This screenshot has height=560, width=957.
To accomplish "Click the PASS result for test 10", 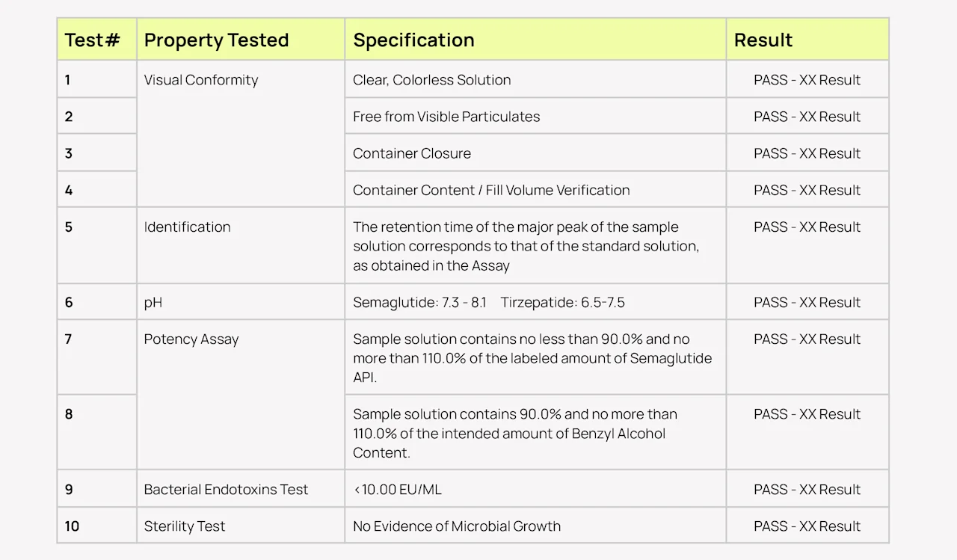I will [807, 526].
